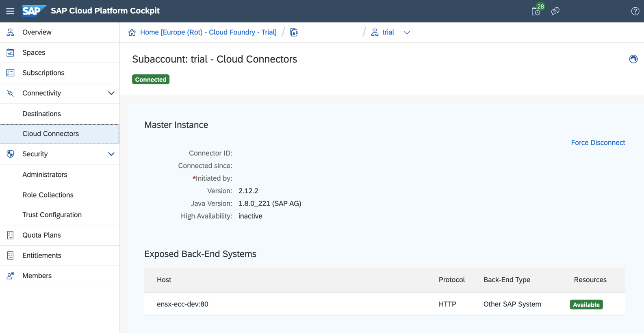
Task: Open Trust Configuration under Security
Action: pyautogui.click(x=60, y=215)
